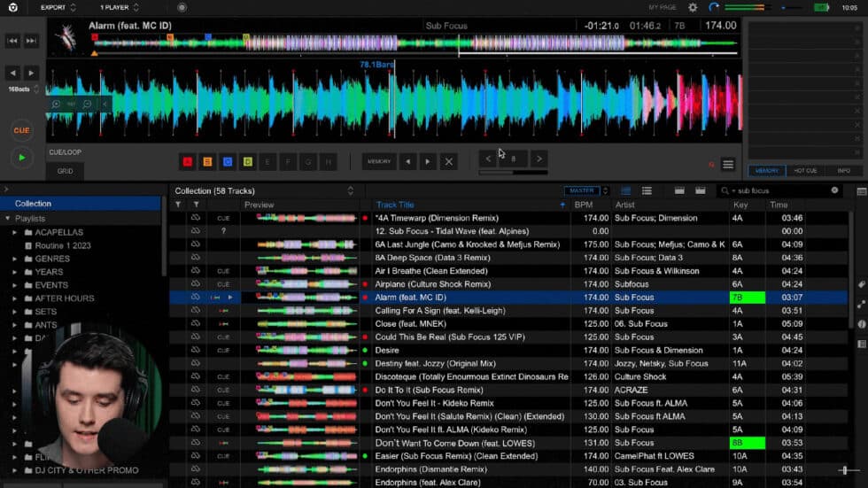Viewport: 868px width, 488px height.
Task: Expand the ACAPELLAS playlist folder
Action: pyautogui.click(x=15, y=232)
